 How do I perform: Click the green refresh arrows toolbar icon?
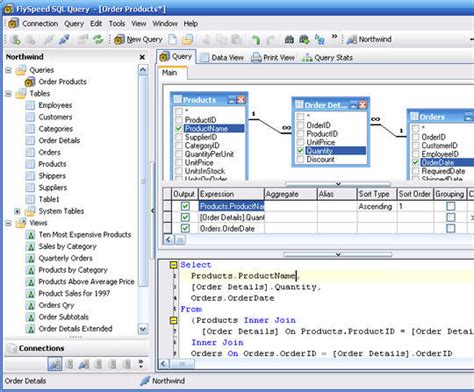98,40
